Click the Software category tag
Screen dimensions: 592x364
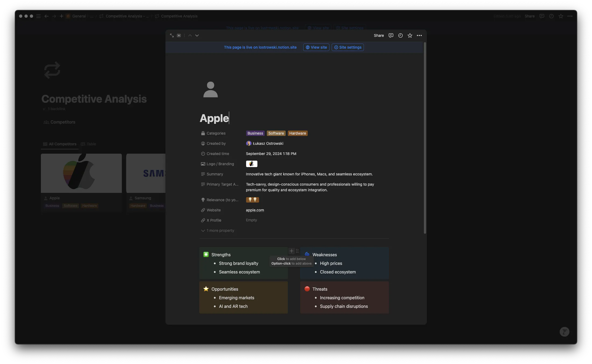[276, 133]
